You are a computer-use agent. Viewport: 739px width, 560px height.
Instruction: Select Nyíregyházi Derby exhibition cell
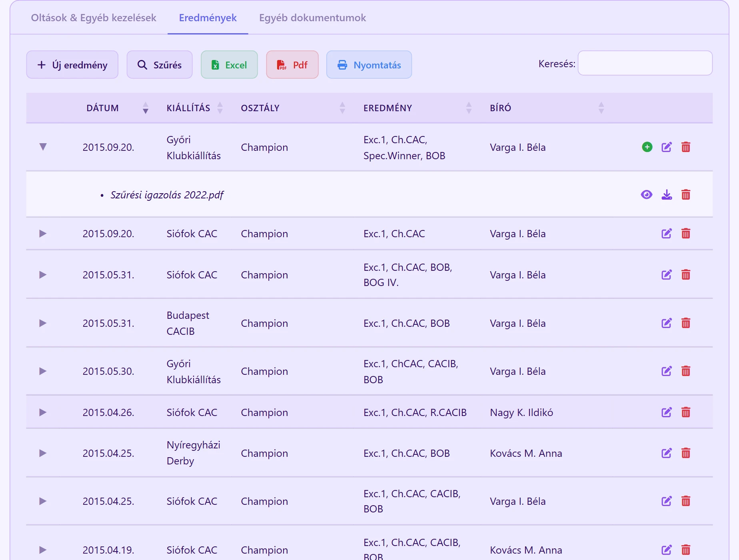click(194, 453)
